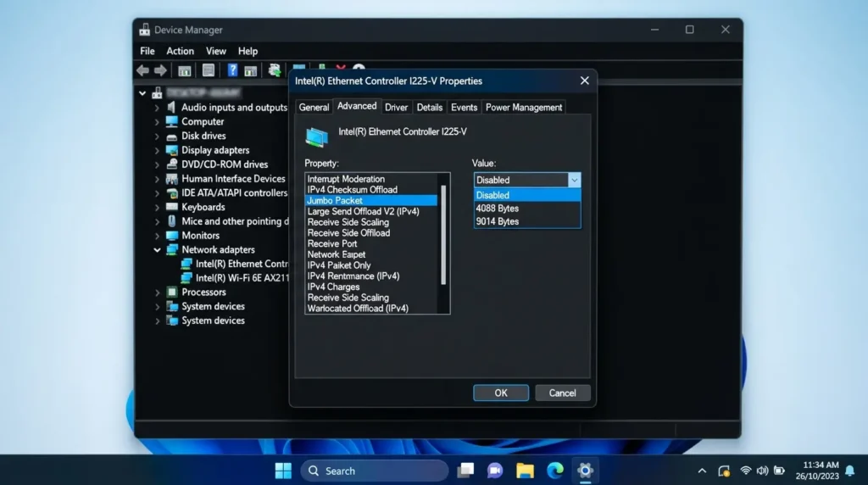
Task: Switch to the Power Management tab
Action: point(524,108)
